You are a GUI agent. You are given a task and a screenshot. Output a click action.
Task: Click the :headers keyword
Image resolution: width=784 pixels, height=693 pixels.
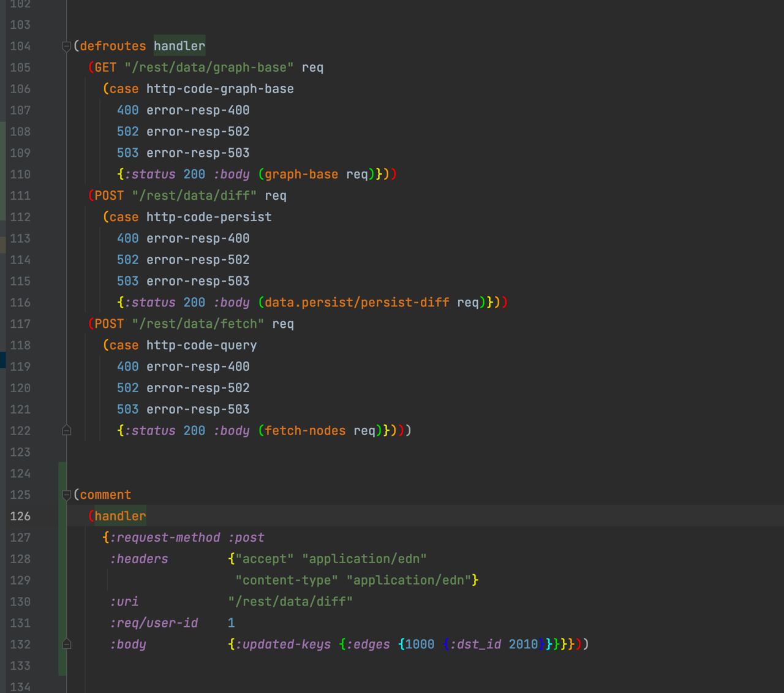pos(139,559)
